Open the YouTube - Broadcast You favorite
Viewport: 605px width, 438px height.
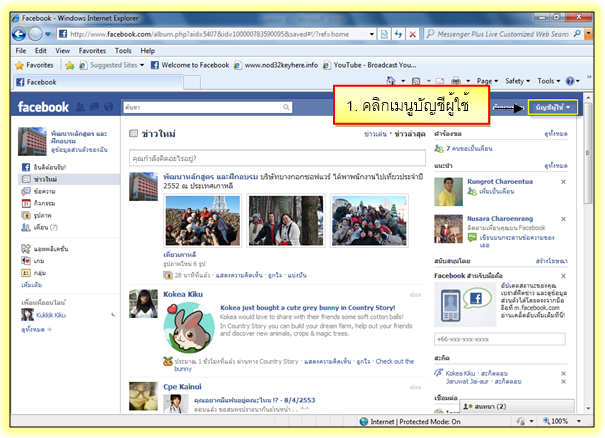(x=370, y=65)
